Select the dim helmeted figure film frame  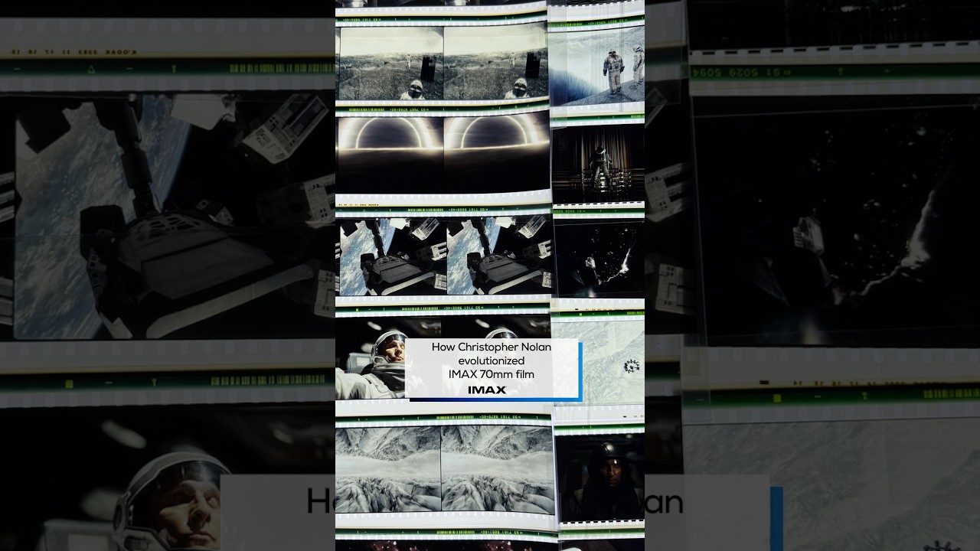coord(601,477)
